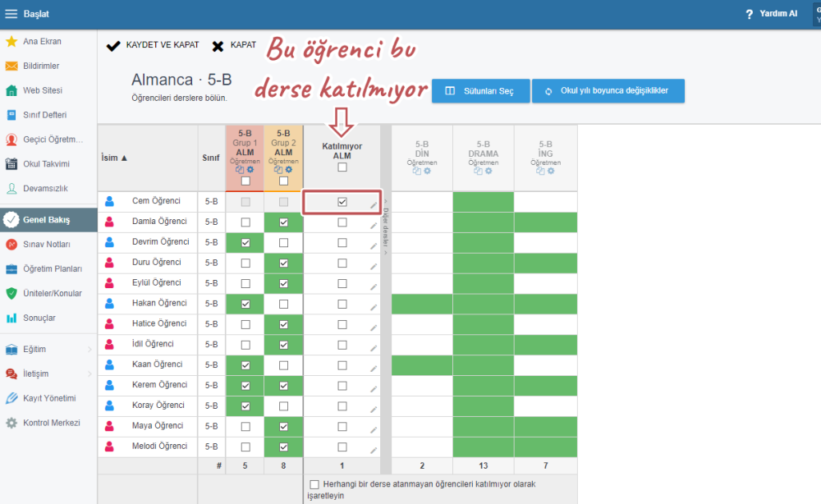
Task: Click the pencil icon in Cem Öğrenci row
Action: click(x=374, y=205)
